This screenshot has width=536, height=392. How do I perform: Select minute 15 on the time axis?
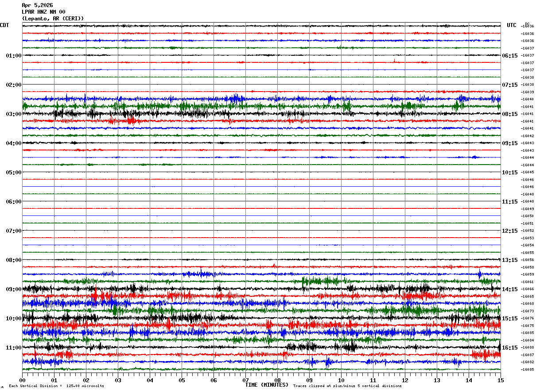[500, 380]
